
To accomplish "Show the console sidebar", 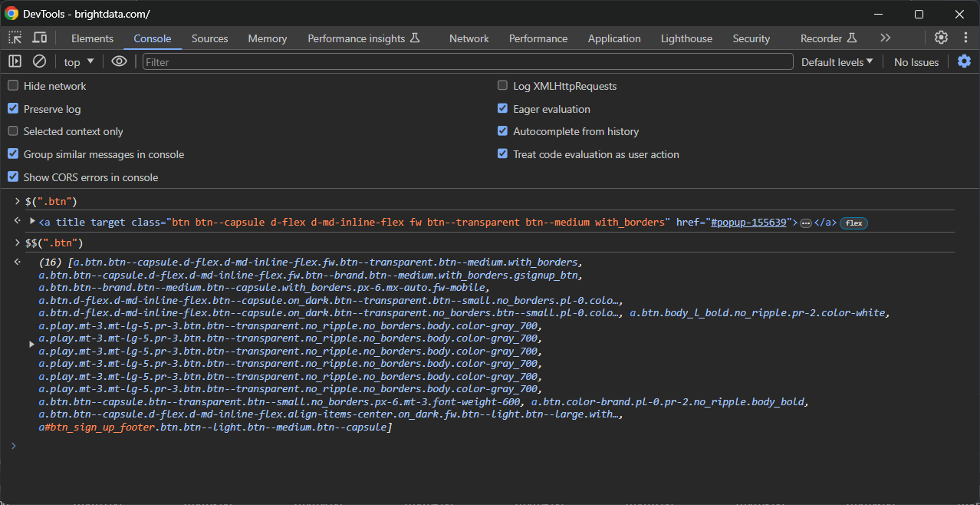I will click(x=14, y=61).
